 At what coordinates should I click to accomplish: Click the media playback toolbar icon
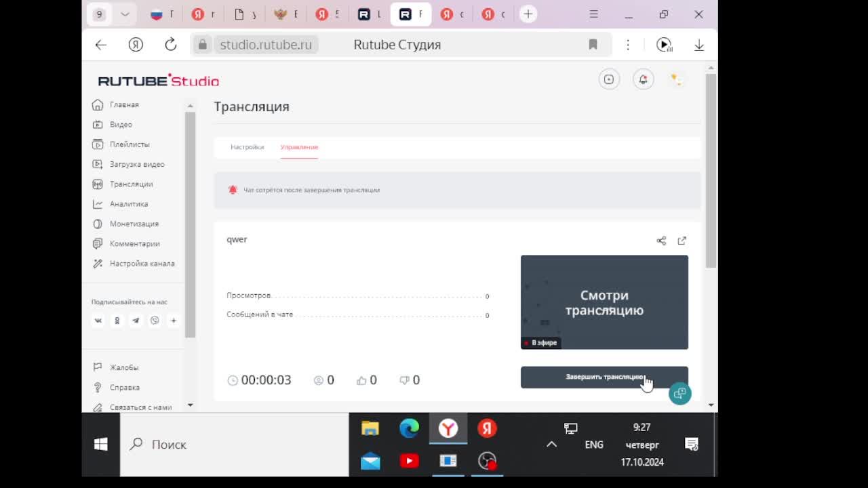coord(665,45)
